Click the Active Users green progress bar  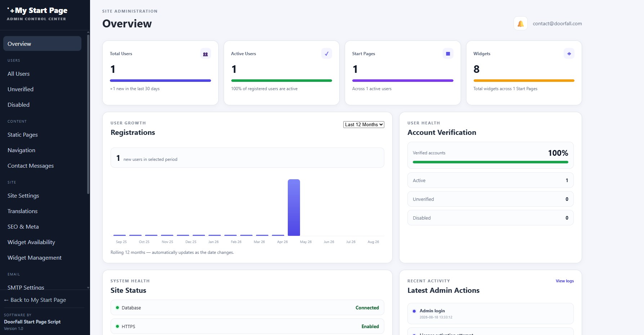pos(282,80)
